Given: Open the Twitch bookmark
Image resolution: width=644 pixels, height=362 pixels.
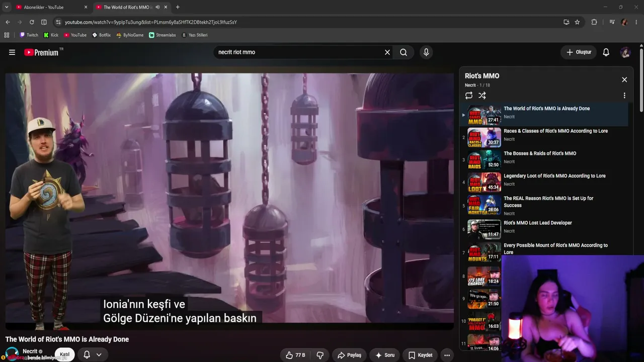Looking at the screenshot, I should click(29, 35).
